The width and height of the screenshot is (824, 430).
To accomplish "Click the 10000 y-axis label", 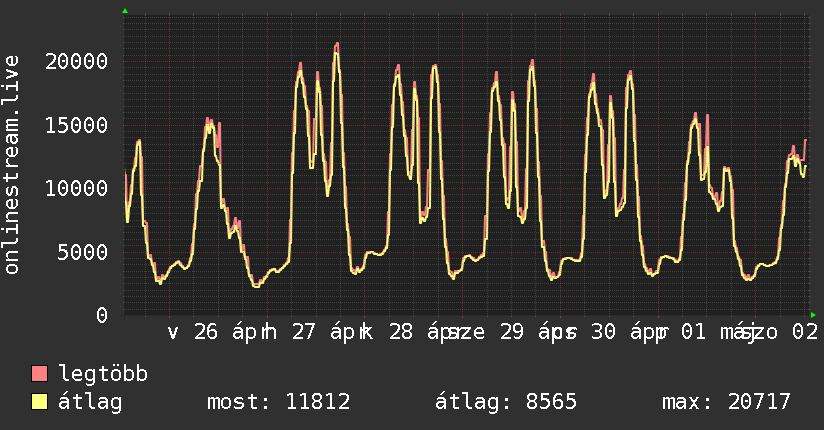I will (x=77, y=188).
